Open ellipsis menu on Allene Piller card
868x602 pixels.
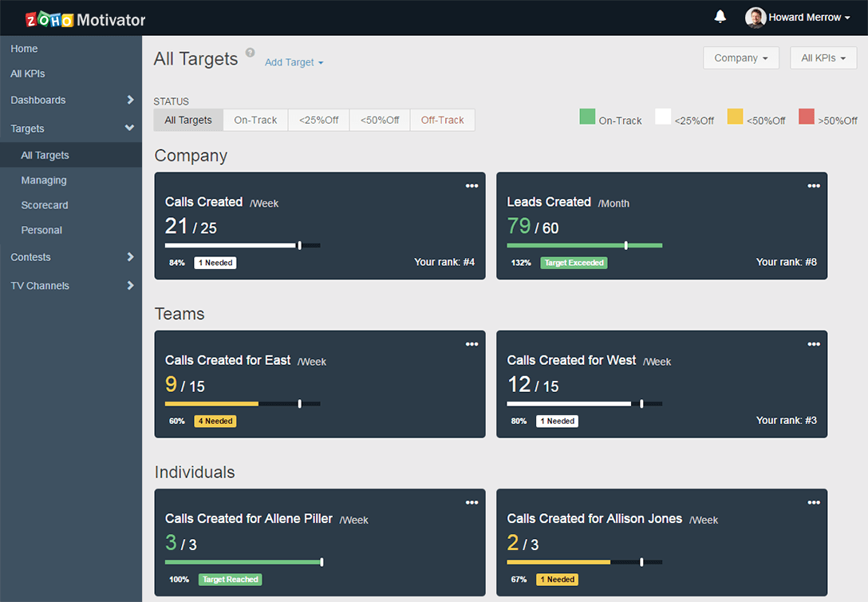point(471,502)
